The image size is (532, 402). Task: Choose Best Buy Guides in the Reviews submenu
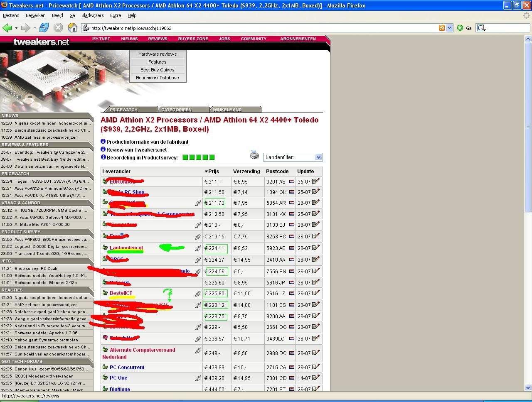pos(158,70)
